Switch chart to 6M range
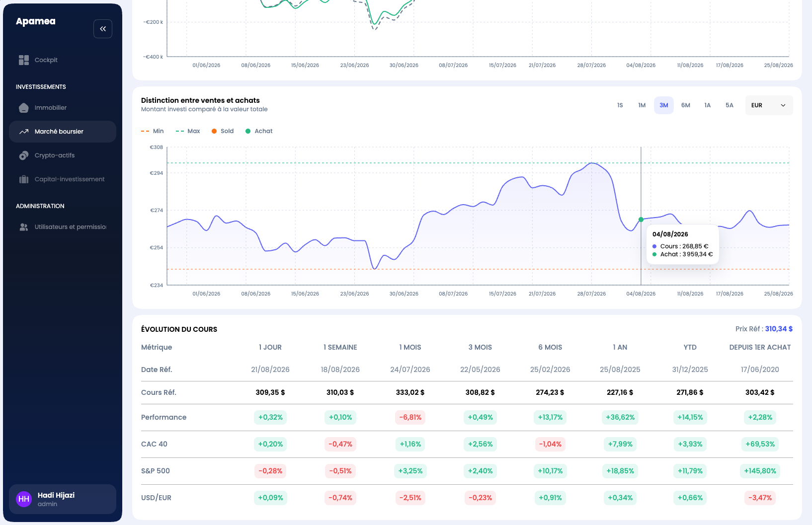The height and width of the screenshot is (525, 812). pos(686,105)
